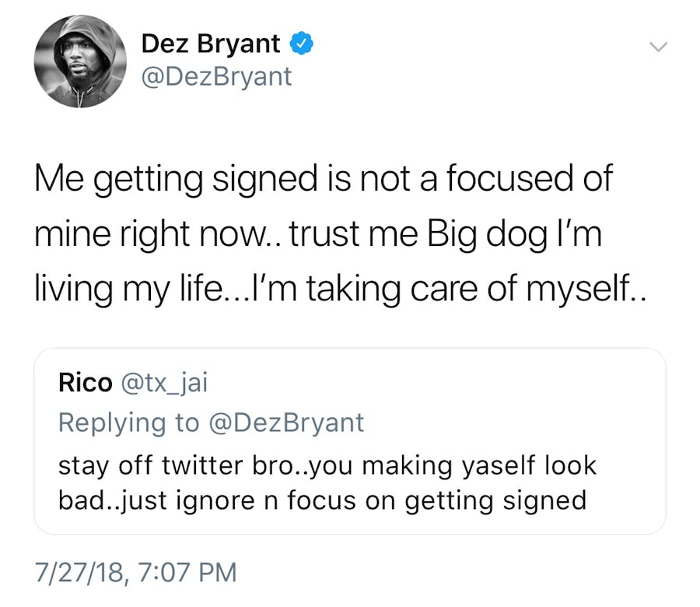Click the Rico name in quoted tweet

point(85,382)
